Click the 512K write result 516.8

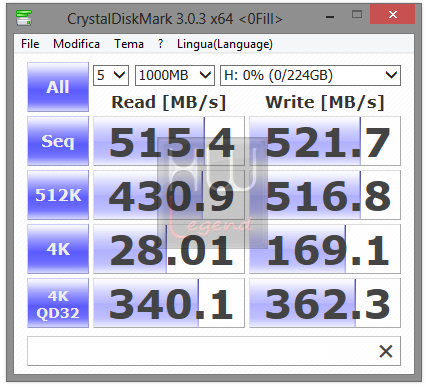[x=325, y=195]
